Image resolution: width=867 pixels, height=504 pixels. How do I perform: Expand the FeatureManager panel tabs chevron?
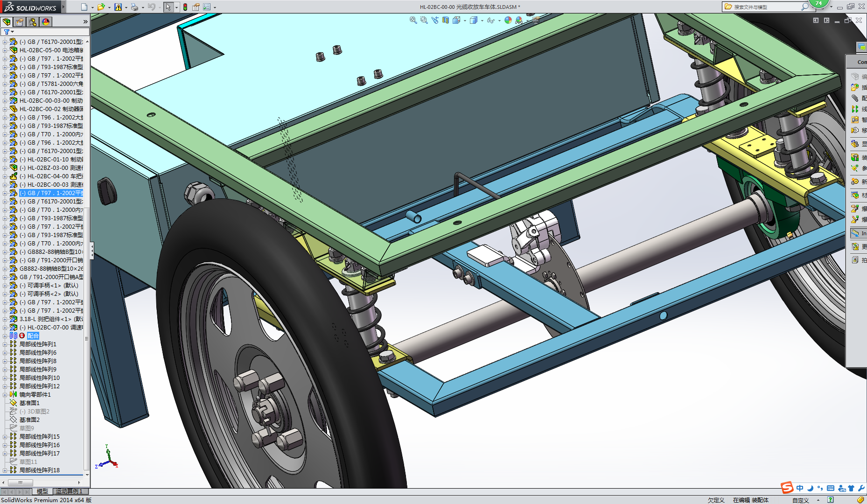tap(85, 22)
